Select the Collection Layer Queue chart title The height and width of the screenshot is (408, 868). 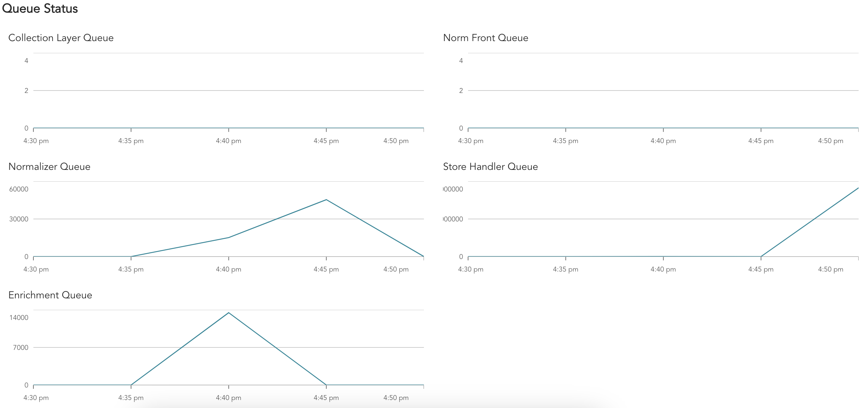click(x=61, y=38)
